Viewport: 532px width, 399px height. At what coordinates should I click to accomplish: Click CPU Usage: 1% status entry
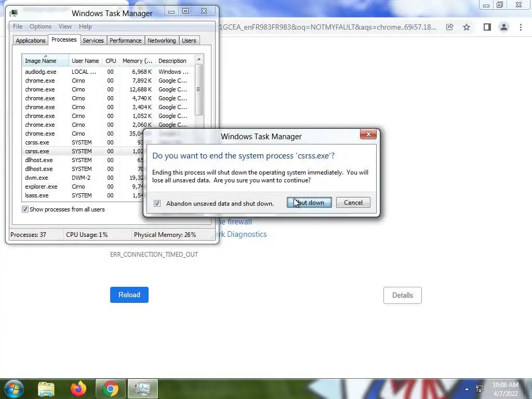pos(87,234)
